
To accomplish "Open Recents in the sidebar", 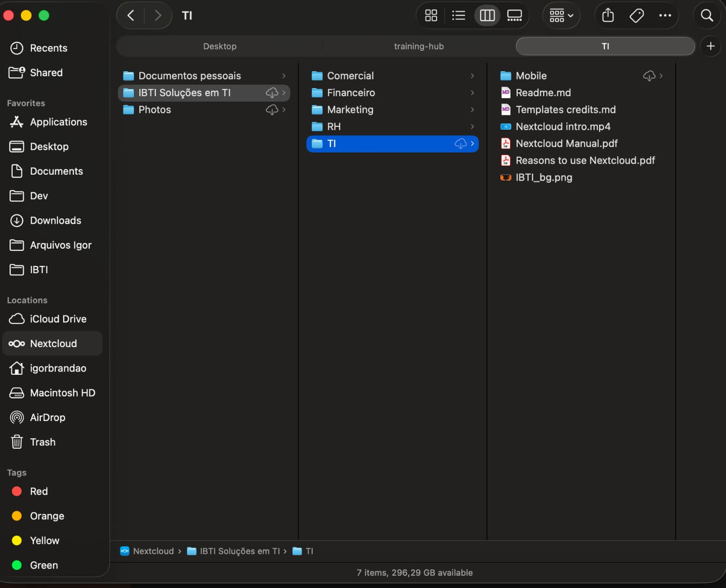I will (x=52, y=48).
